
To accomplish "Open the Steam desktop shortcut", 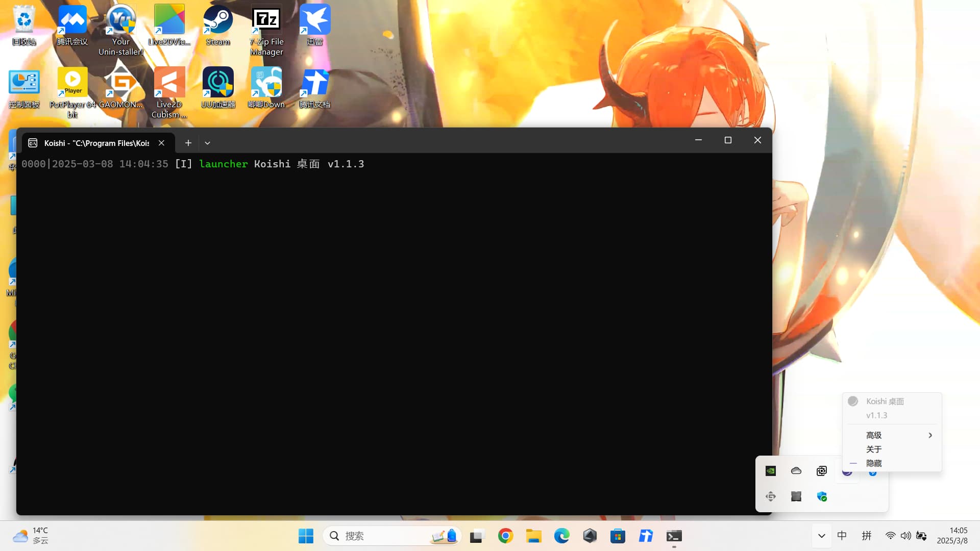I will pyautogui.click(x=218, y=26).
